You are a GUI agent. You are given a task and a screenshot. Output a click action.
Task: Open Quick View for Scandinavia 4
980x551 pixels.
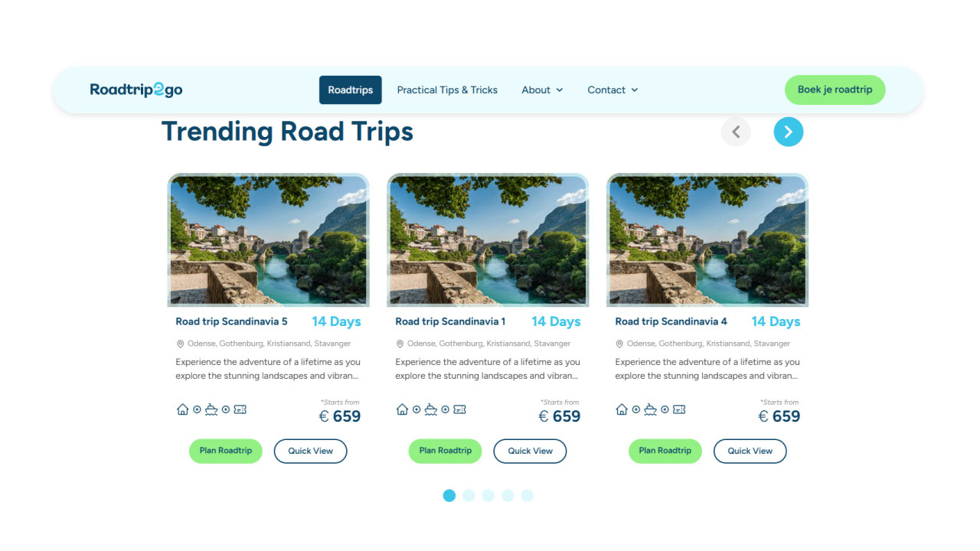click(x=750, y=451)
